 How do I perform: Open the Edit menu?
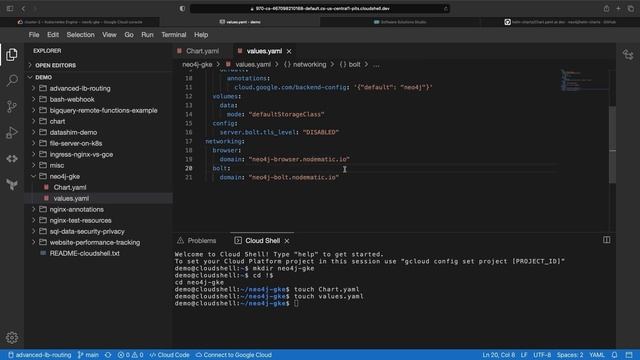coord(53,35)
